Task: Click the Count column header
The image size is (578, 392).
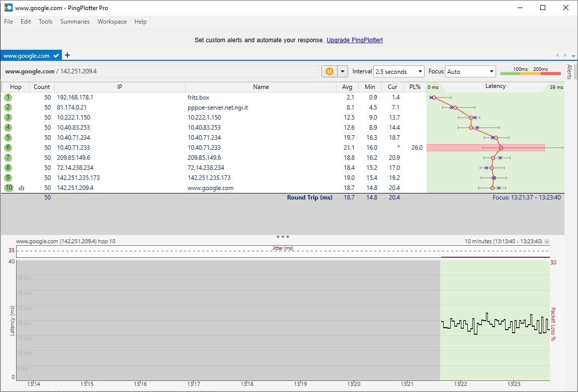Action: 42,87
